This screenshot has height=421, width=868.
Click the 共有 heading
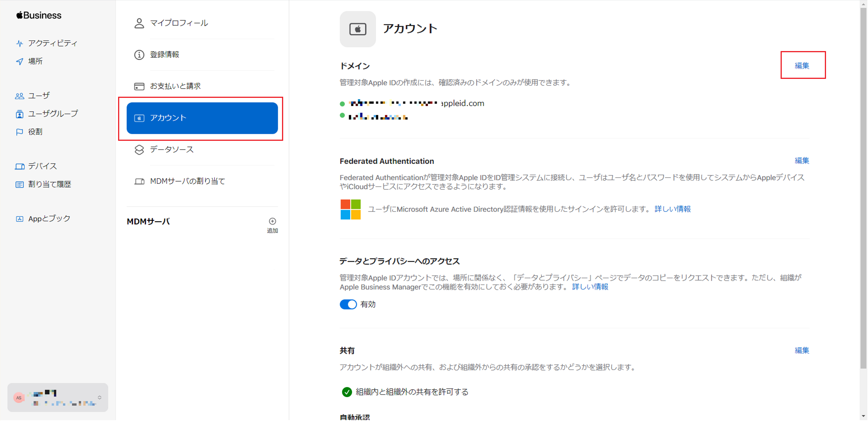tap(347, 351)
